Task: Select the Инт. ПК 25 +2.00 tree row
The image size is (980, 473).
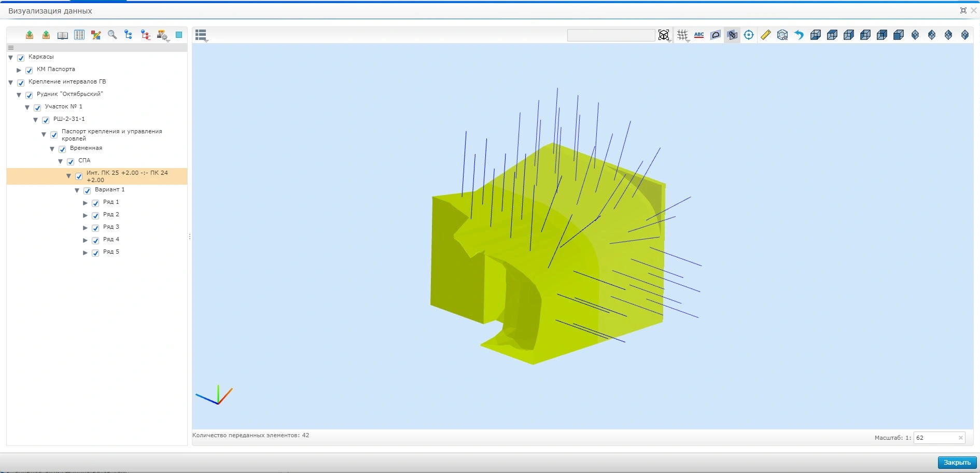Action: pyautogui.click(x=97, y=176)
